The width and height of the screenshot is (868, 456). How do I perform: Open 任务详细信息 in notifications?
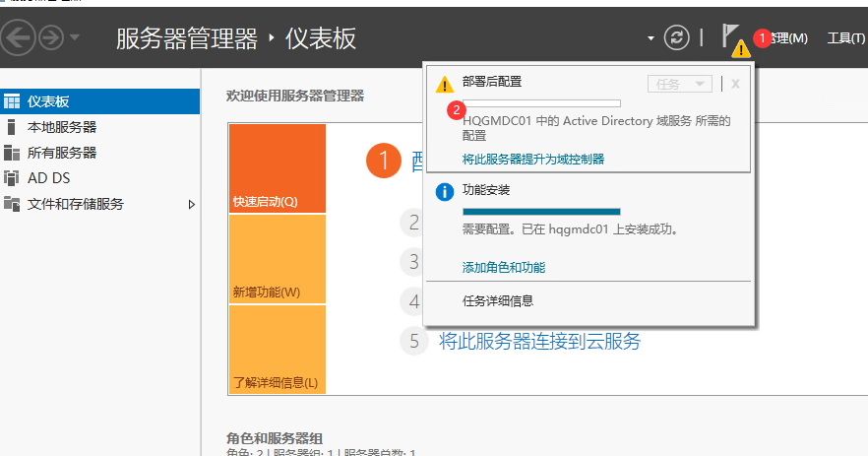tap(498, 301)
